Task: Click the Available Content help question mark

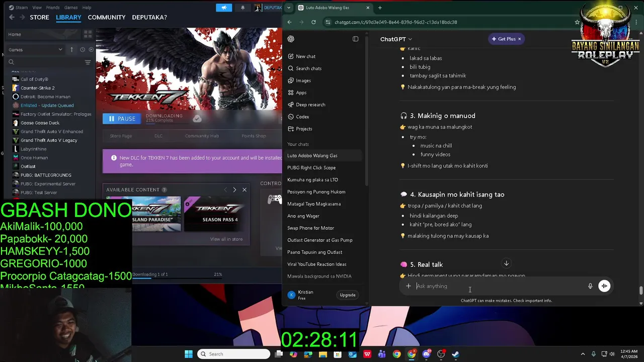Action: point(164,190)
